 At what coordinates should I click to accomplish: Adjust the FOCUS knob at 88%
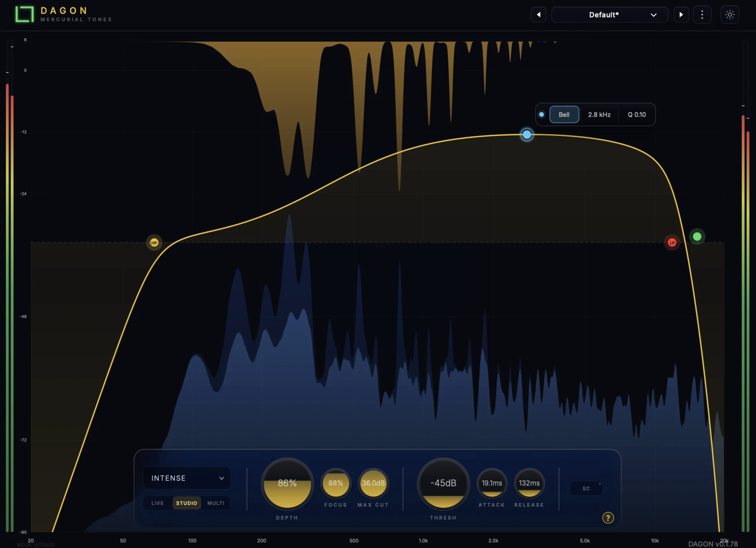point(336,483)
